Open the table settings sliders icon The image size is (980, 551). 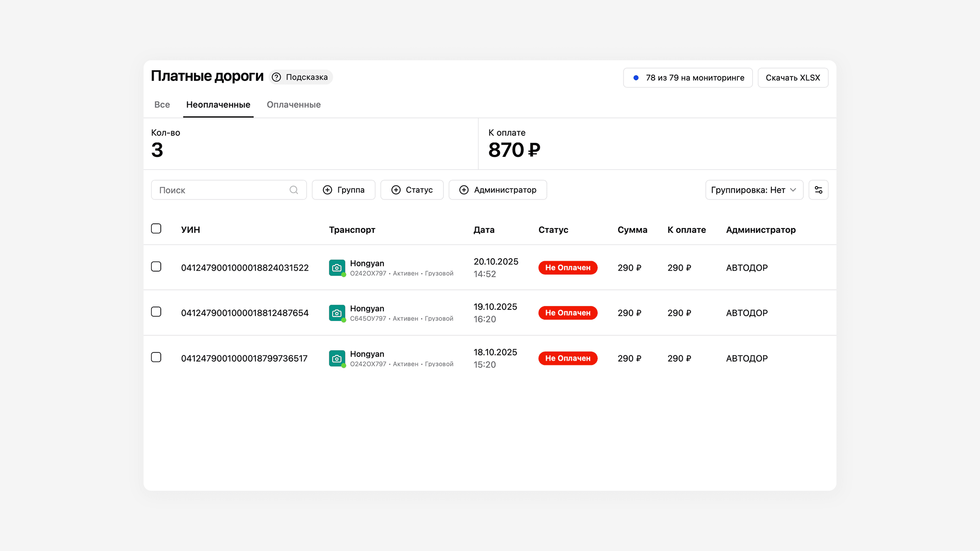pos(818,190)
